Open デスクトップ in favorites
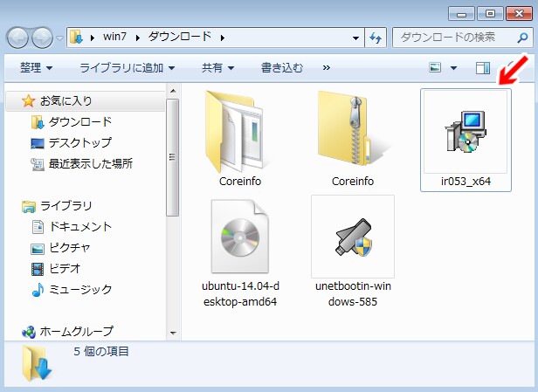 click(x=80, y=142)
